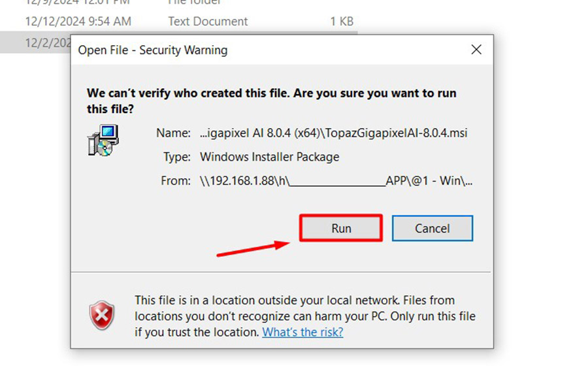This screenshot has width=588, height=392.
Task: Select the file name TopazGigapixelAI-8.0.4.msi text
Action: pyautogui.click(x=333, y=133)
